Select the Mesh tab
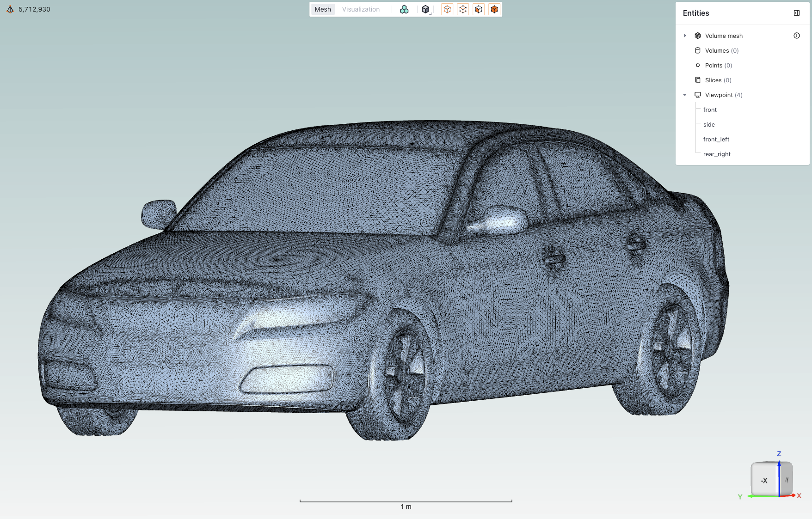 (x=323, y=9)
